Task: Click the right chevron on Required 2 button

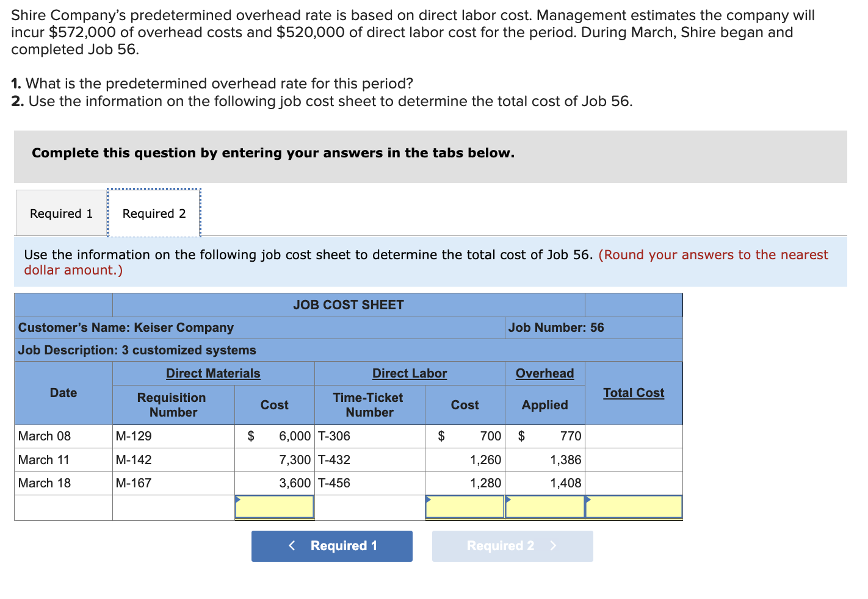Action: pos(553,546)
